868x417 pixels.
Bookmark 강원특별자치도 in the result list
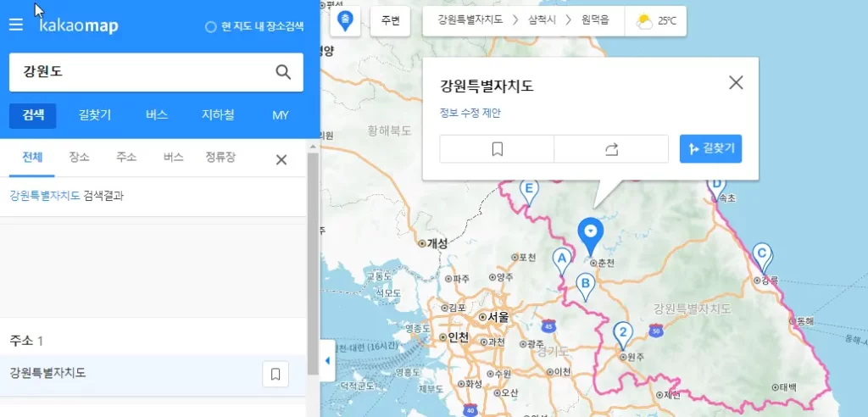tap(275, 373)
